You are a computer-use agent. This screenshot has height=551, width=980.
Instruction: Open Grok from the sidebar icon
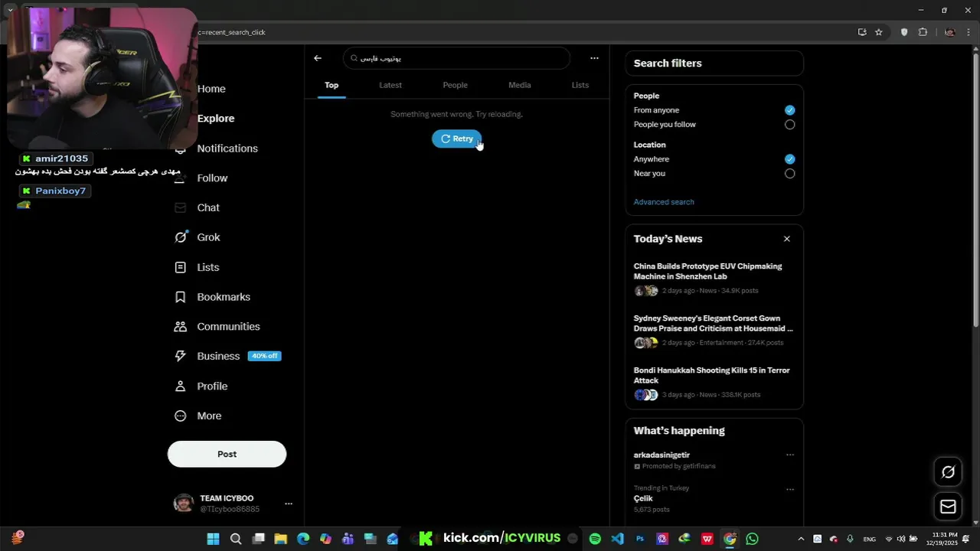pos(181,237)
